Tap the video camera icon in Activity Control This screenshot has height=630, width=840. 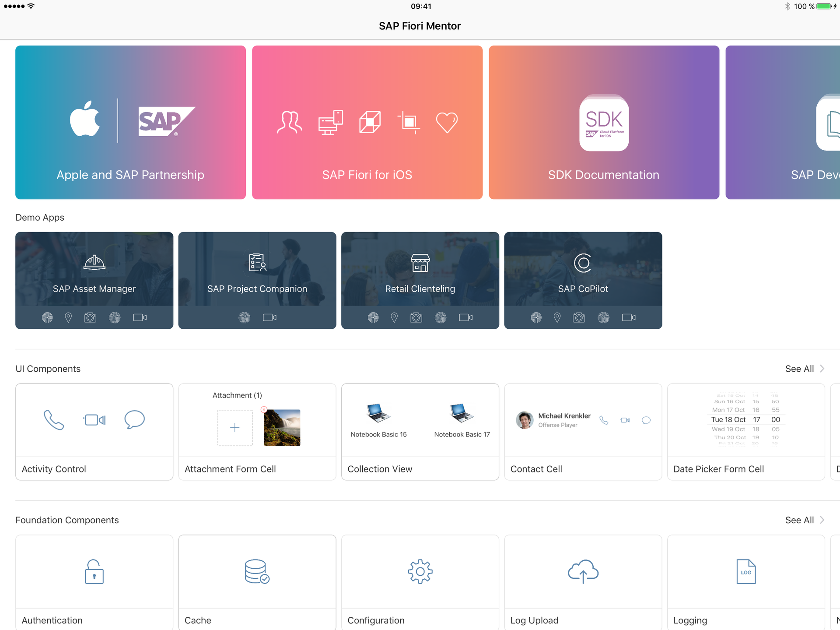94,420
